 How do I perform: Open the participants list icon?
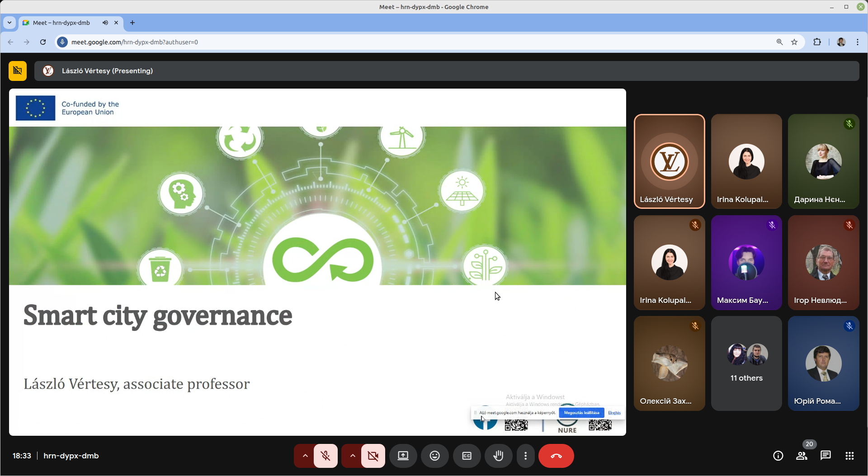pyautogui.click(x=802, y=456)
